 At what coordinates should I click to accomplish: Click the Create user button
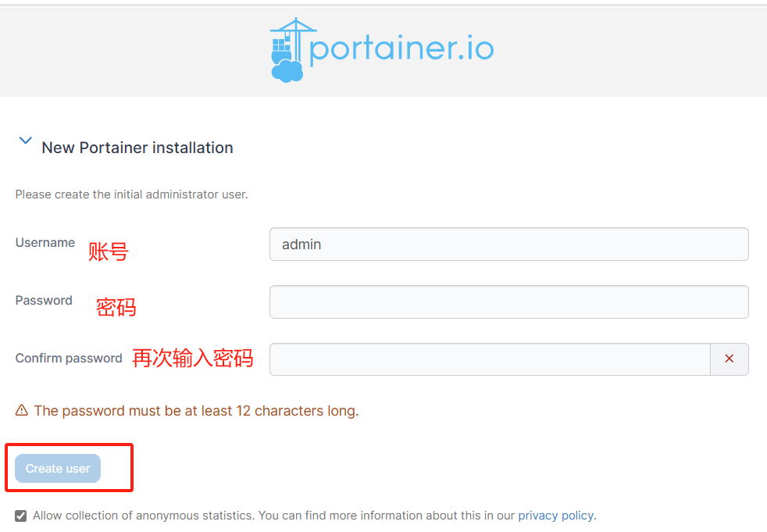click(x=58, y=469)
